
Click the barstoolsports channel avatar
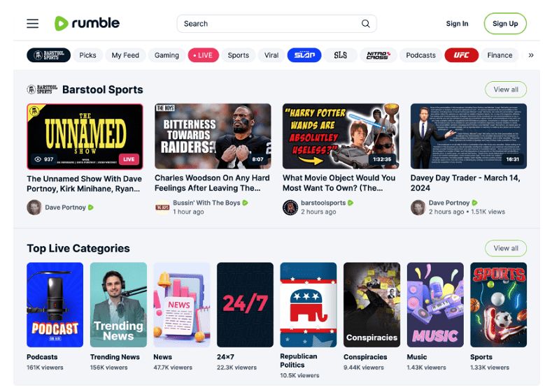(290, 208)
